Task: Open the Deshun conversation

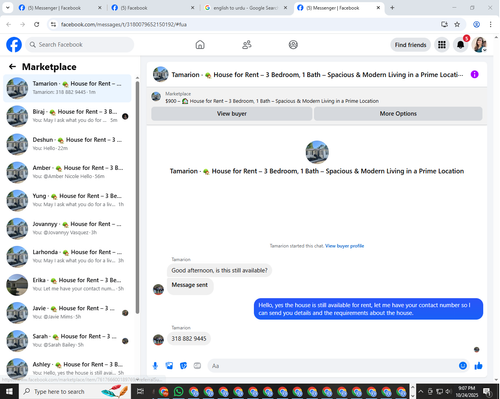Action: point(67,144)
